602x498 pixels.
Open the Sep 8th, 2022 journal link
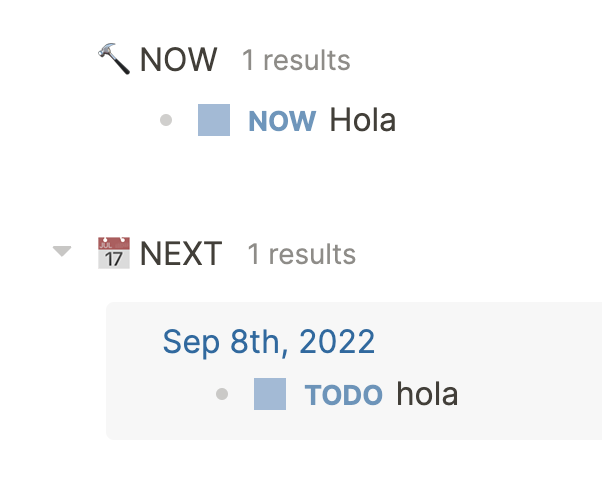coord(269,342)
